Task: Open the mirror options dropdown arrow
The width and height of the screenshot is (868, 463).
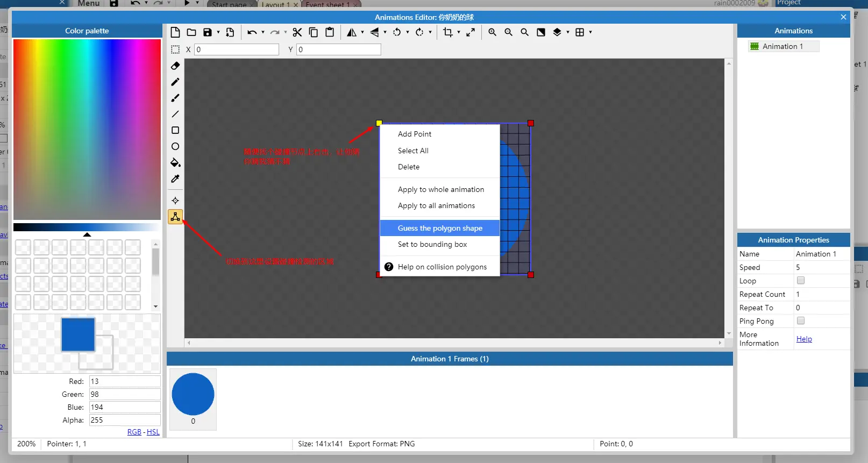Action: point(362,32)
